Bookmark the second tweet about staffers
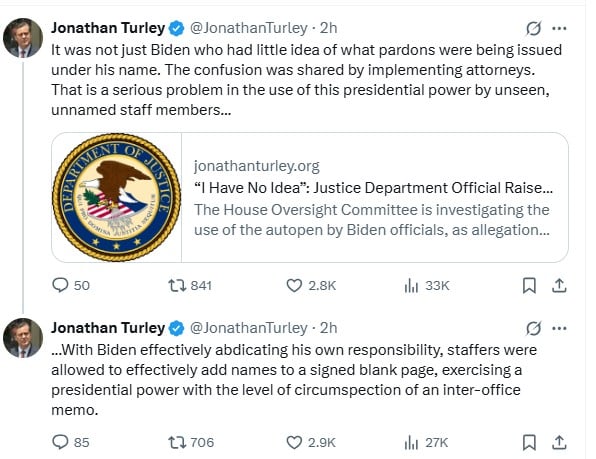 pos(529,443)
